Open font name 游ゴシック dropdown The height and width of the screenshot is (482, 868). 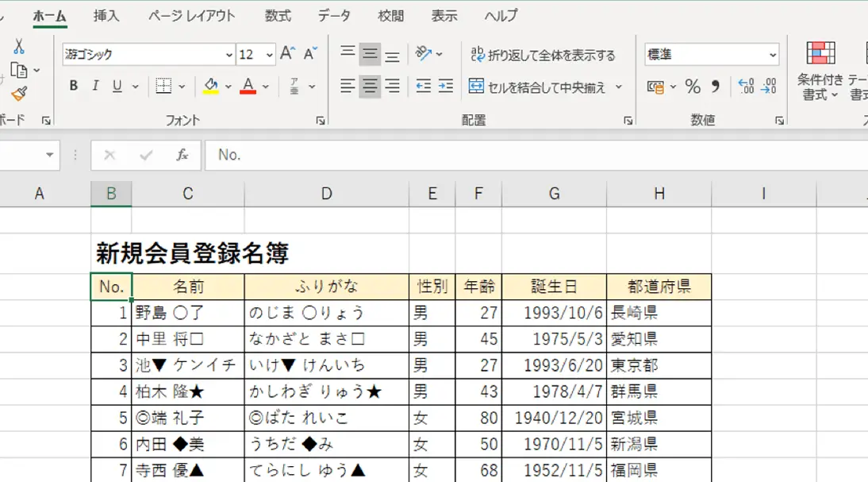tap(229, 55)
